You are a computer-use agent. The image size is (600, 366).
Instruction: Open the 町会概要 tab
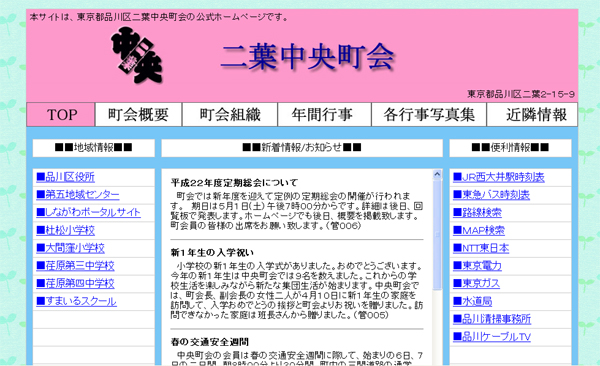coord(138,114)
